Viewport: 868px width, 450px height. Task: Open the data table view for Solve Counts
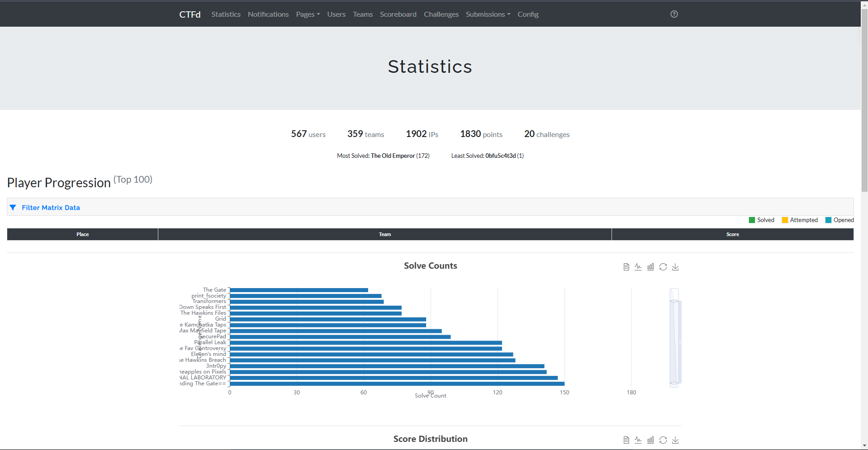click(x=626, y=267)
